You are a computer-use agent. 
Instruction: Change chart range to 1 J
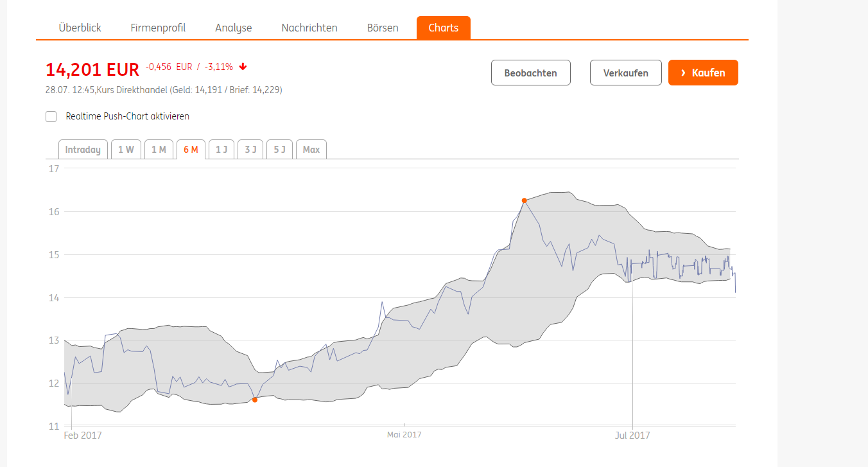(x=221, y=150)
